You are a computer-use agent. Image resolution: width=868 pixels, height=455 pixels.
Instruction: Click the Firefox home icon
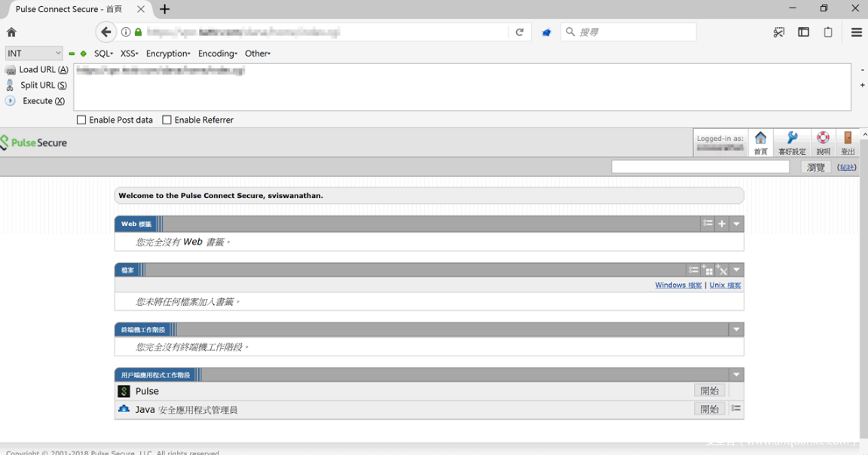pos(11,32)
